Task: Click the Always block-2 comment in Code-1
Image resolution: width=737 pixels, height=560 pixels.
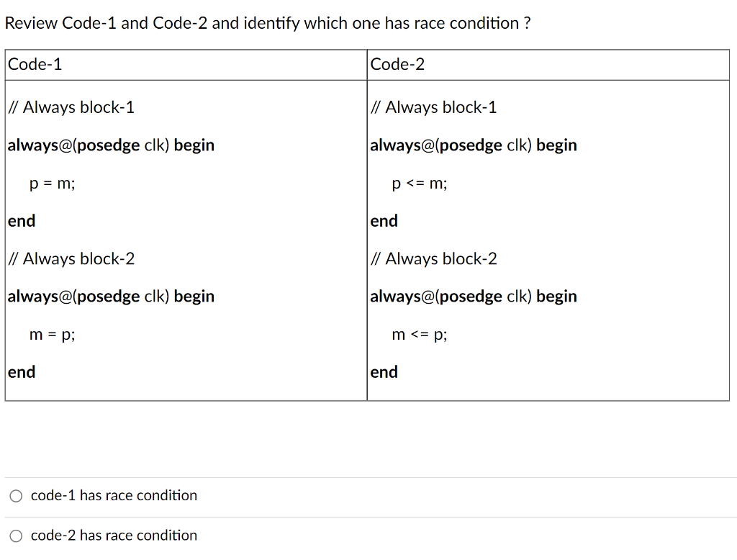Action: (71, 258)
